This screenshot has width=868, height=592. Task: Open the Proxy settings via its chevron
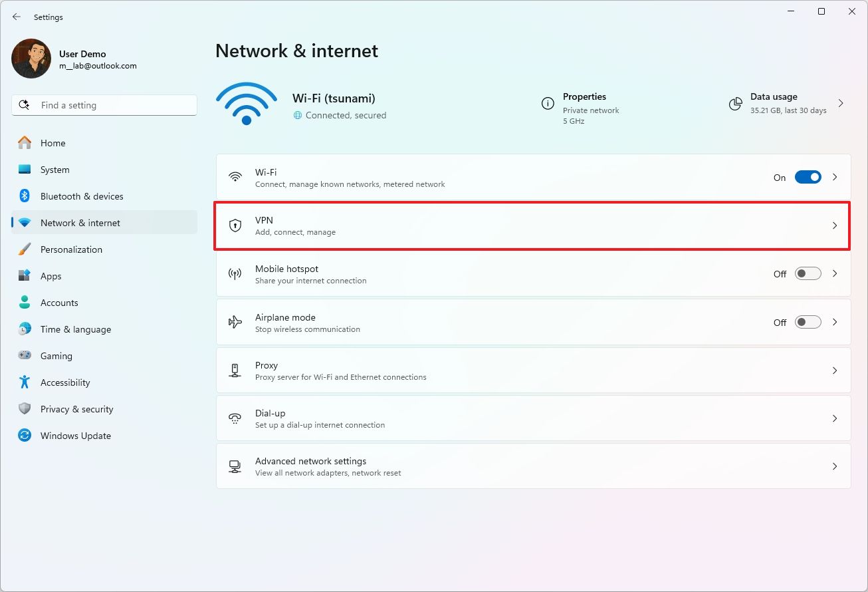(x=835, y=370)
